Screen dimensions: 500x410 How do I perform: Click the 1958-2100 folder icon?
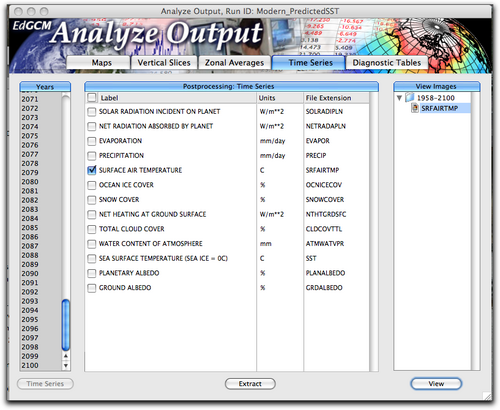pos(409,98)
